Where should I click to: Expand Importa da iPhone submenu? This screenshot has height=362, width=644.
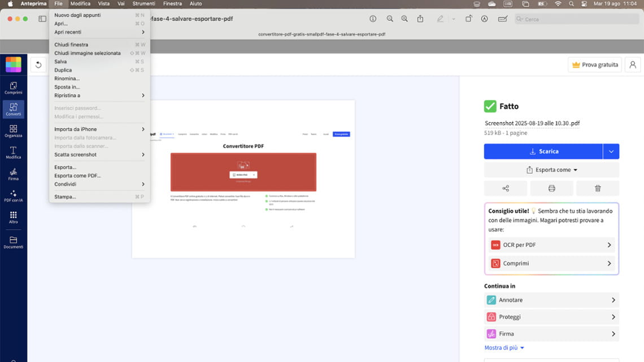click(x=99, y=129)
